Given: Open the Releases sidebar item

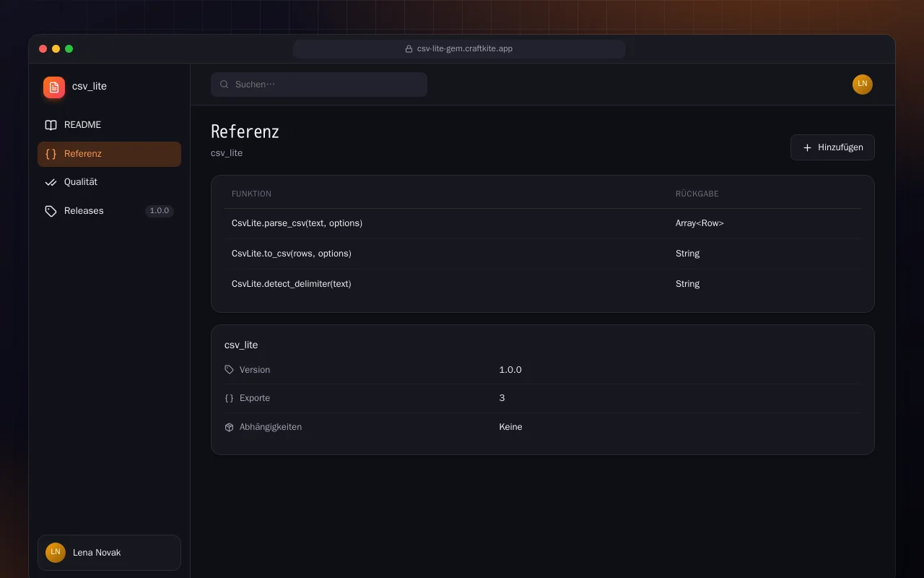Looking at the screenshot, I should (109, 211).
